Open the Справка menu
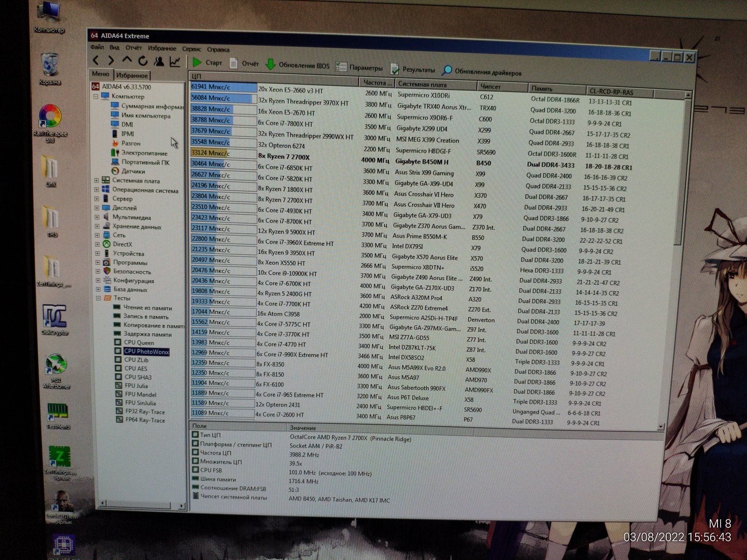 pyautogui.click(x=218, y=49)
